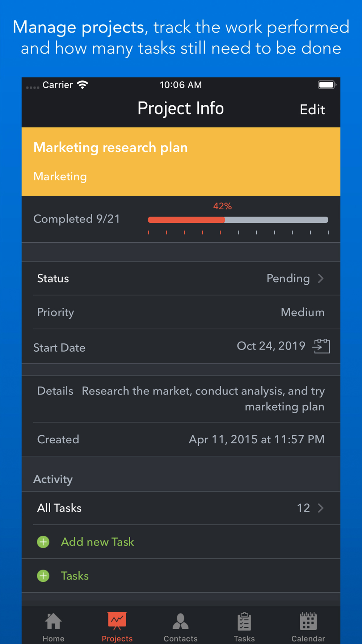The height and width of the screenshot is (644, 362).
Task: Switch to the Contacts tab label
Action: [180, 639]
